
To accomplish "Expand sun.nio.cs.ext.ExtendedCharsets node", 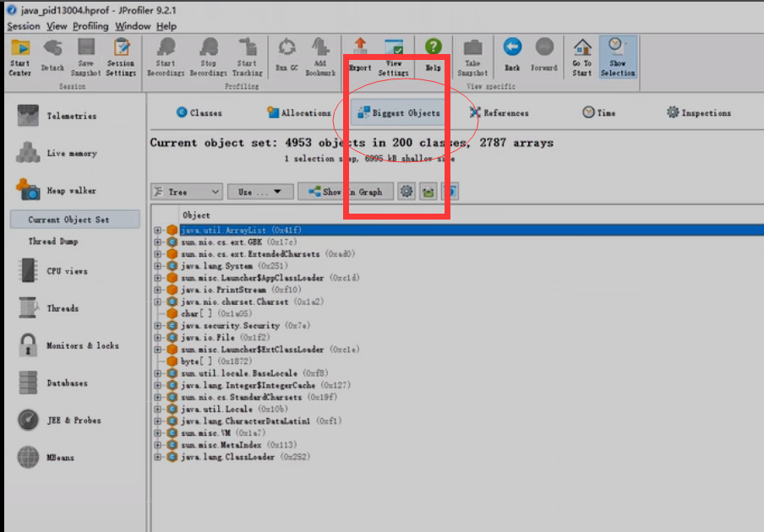I will (x=157, y=254).
